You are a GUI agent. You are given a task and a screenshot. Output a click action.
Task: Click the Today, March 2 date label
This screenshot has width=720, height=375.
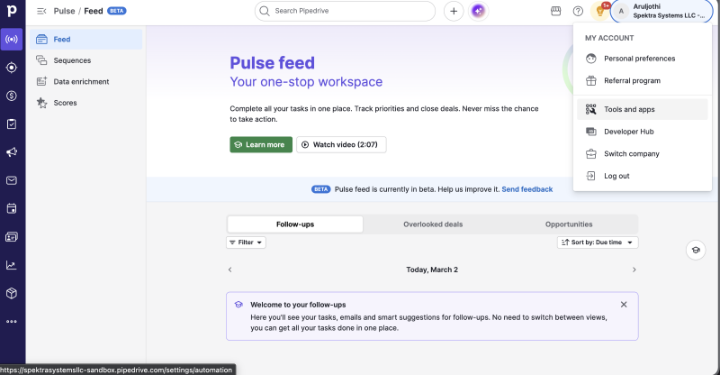tap(432, 270)
